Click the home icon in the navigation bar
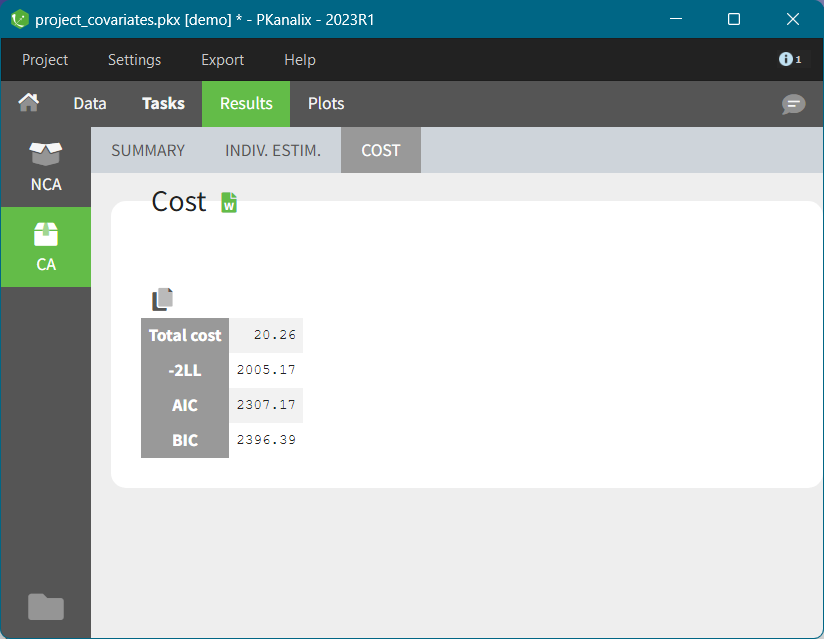This screenshot has height=639, width=824. coord(29,103)
